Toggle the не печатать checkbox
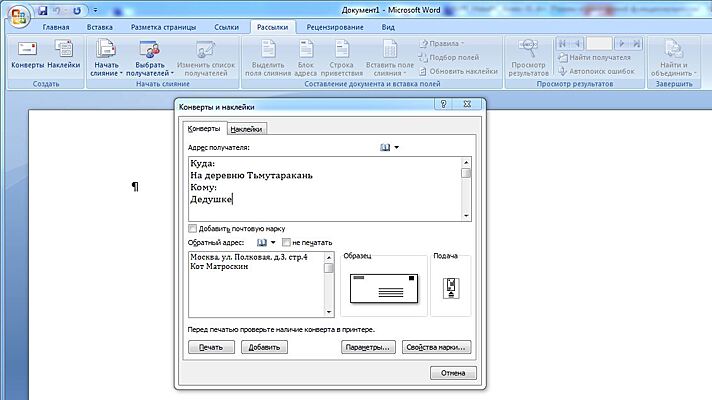Viewport: 712px width, 400px height. click(286, 242)
